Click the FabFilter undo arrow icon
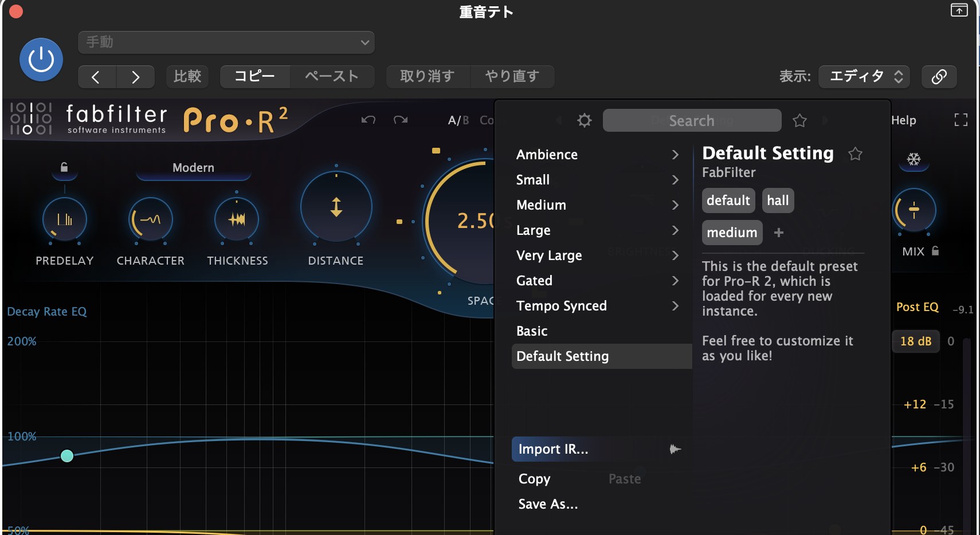This screenshot has width=980, height=535. (x=369, y=120)
